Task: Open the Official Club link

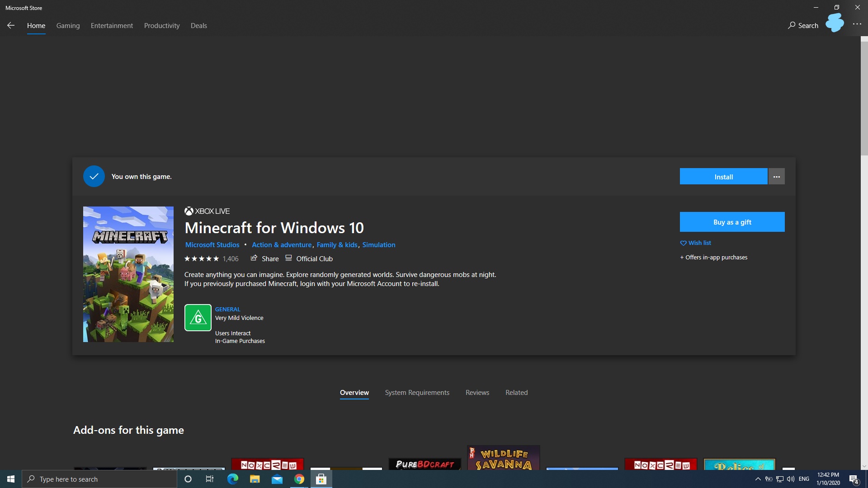Action: [x=314, y=259]
